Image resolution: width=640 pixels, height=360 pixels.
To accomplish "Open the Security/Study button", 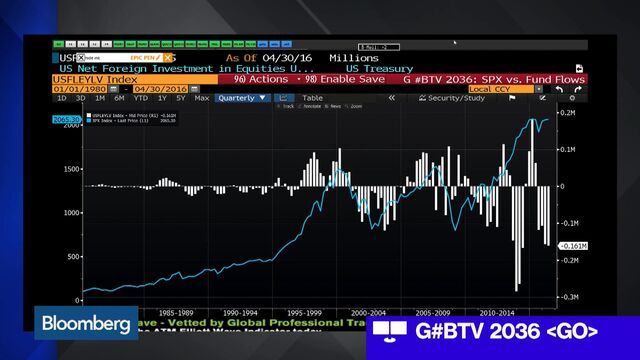I will [452, 98].
